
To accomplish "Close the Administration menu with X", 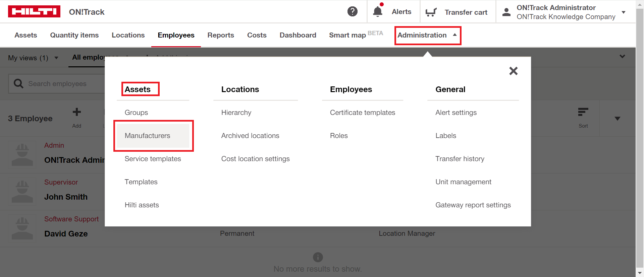I will click(x=513, y=71).
